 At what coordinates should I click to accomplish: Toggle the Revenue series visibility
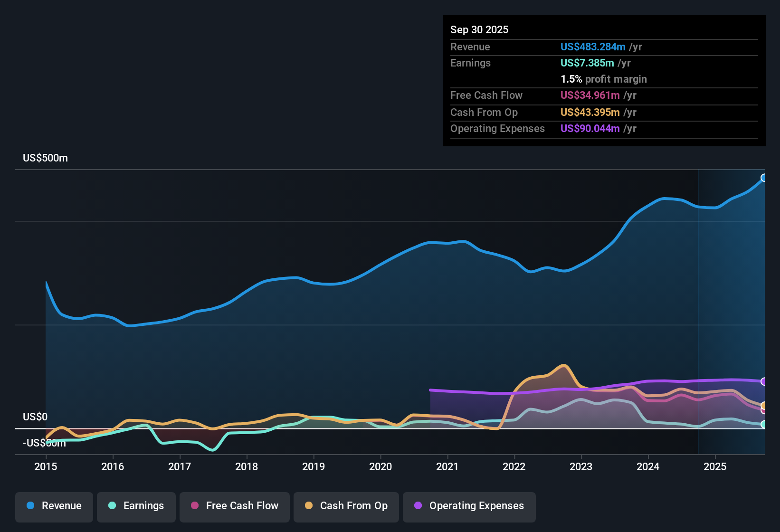click(54, 506)
